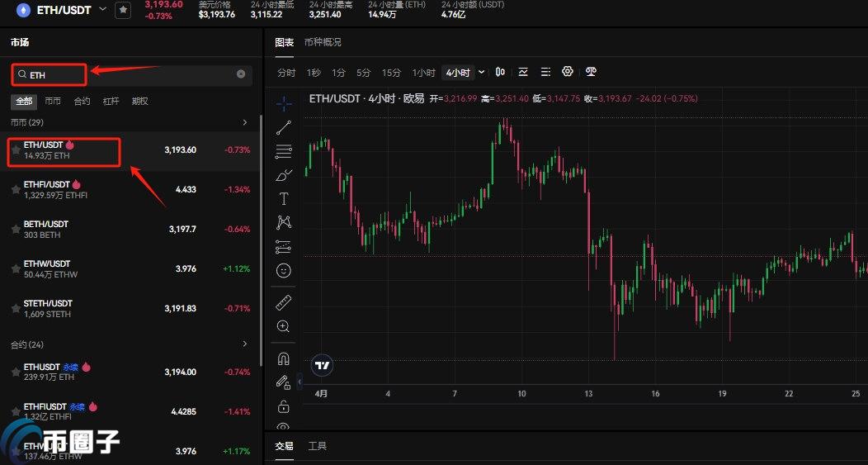
Task: Select the text annotation tool
Action: pos(284,199)
